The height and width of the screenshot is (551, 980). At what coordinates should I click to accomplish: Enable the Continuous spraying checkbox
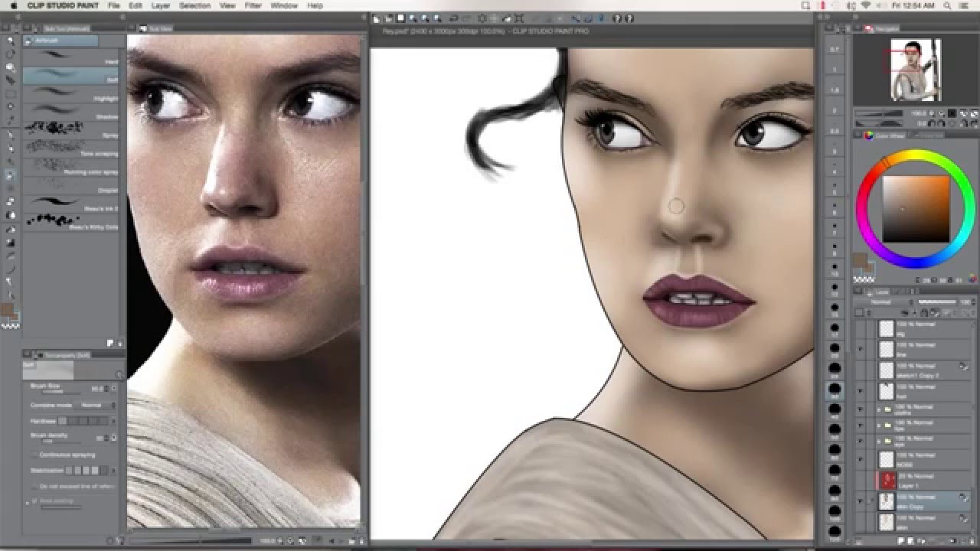[x=34, y=455]
